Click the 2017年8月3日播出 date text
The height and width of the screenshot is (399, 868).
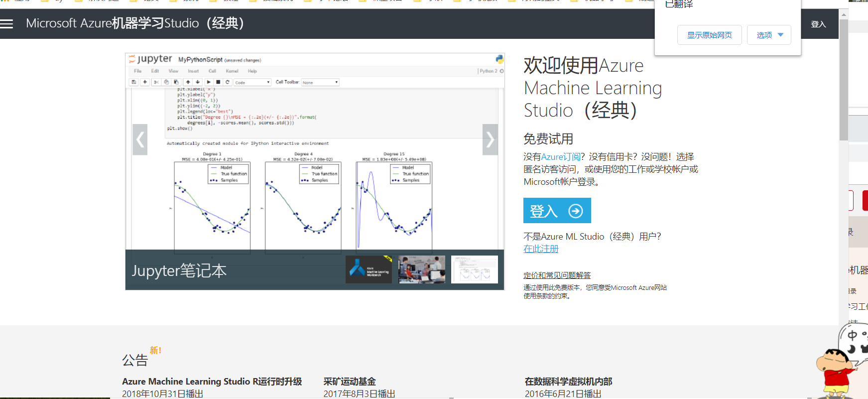pos(359,394)
